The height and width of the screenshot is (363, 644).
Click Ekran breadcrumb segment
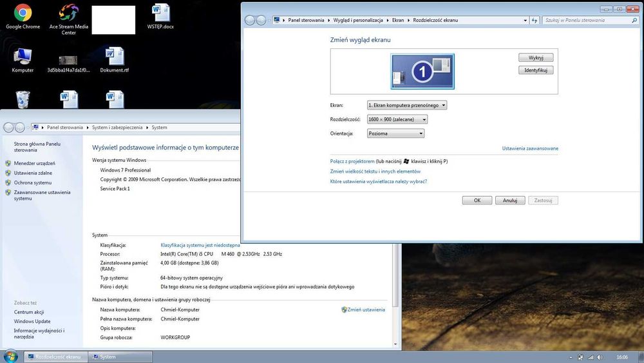pos(398,20)
